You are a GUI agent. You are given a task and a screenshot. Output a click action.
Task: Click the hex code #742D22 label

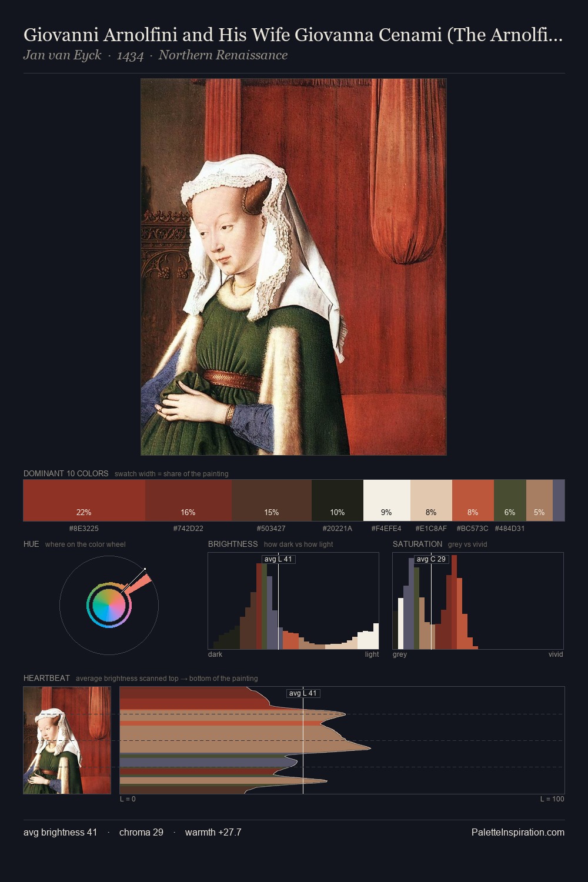pos(188,529)
